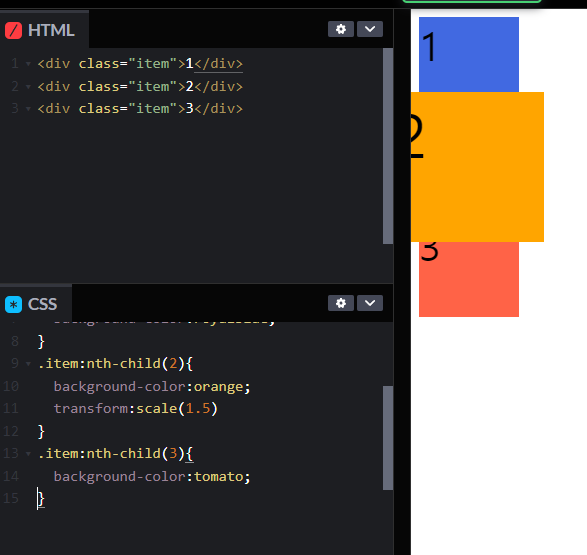The width and height of the screenshot is (587, 555).
Task: Click the blue CSS asterisk icon
Action: 13,304
